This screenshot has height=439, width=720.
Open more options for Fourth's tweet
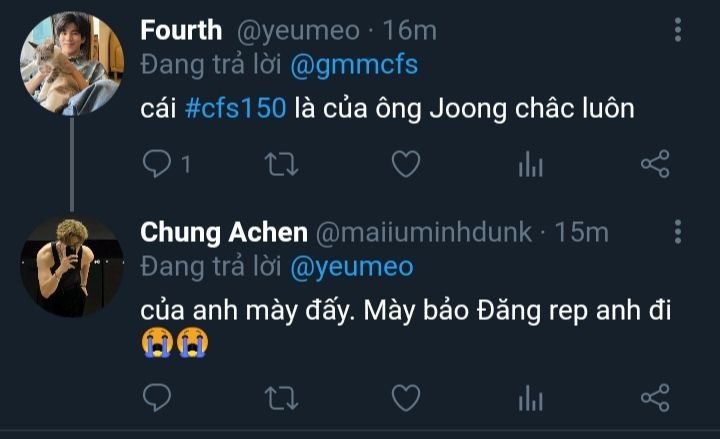(x=678, y=31)
